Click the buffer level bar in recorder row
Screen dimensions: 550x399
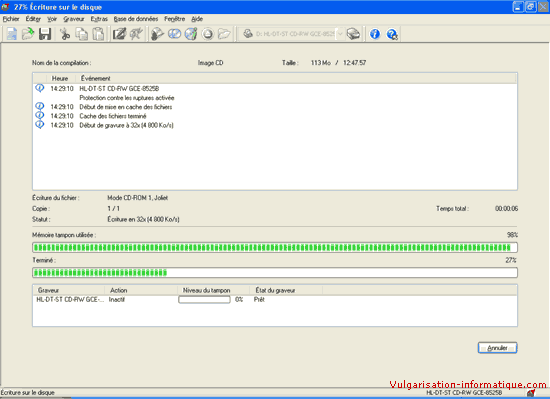(x=204, y=299)
